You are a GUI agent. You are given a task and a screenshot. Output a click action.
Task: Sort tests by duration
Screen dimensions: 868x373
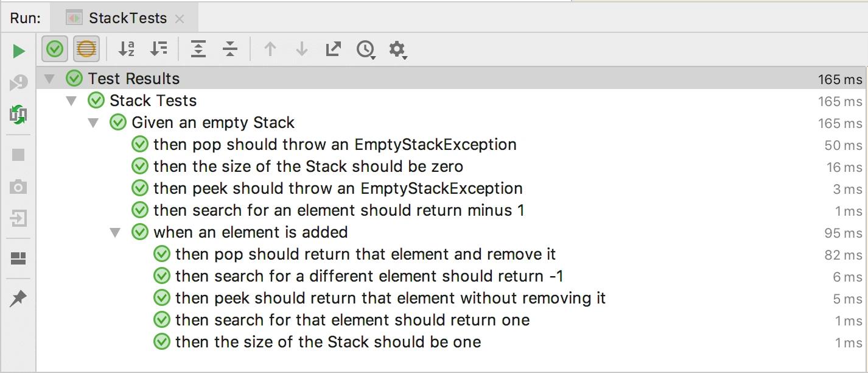click(158, 49)
